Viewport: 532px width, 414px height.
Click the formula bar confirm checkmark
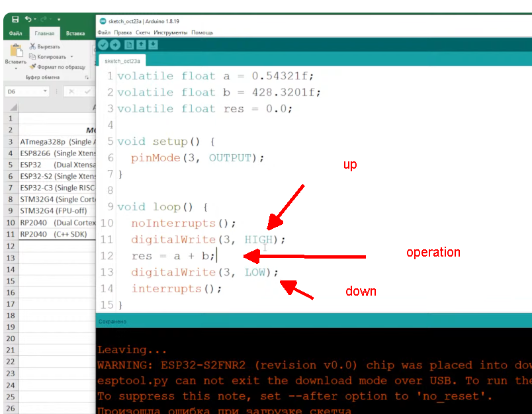(87, 91)
